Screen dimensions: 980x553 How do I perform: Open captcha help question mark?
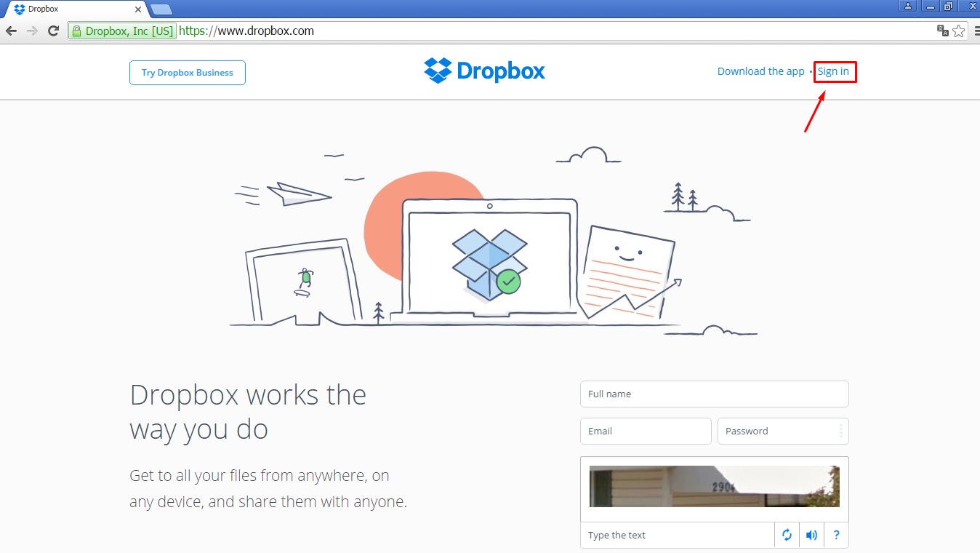pos(836,536)
